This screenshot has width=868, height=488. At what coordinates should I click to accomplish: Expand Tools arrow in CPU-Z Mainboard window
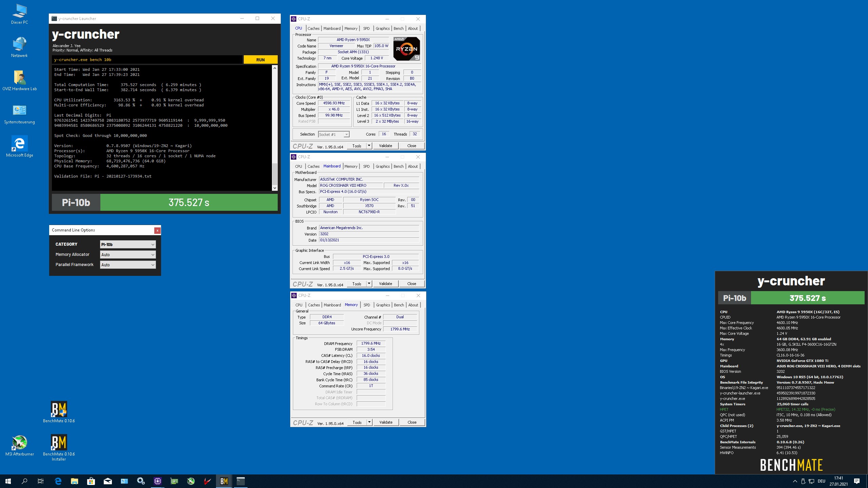(x=369, y=284)
